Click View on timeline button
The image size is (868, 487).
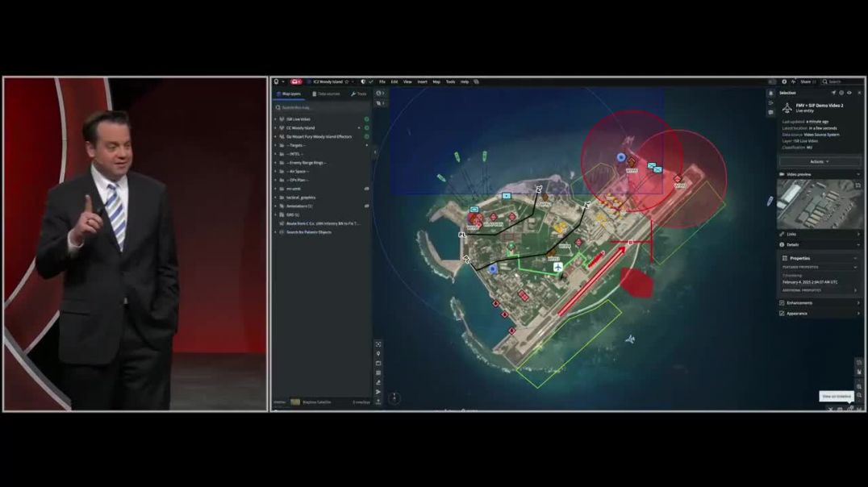tap(836, 396)
